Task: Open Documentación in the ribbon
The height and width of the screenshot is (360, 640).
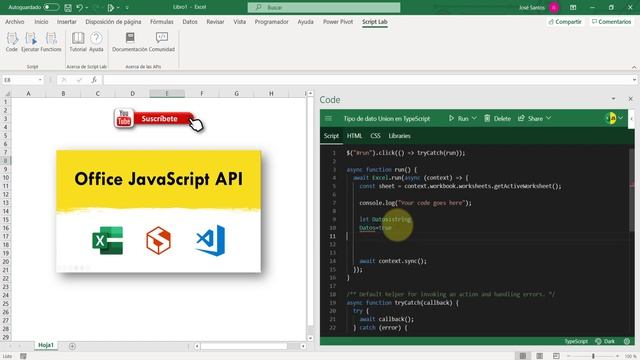Action: pos(130,42)
